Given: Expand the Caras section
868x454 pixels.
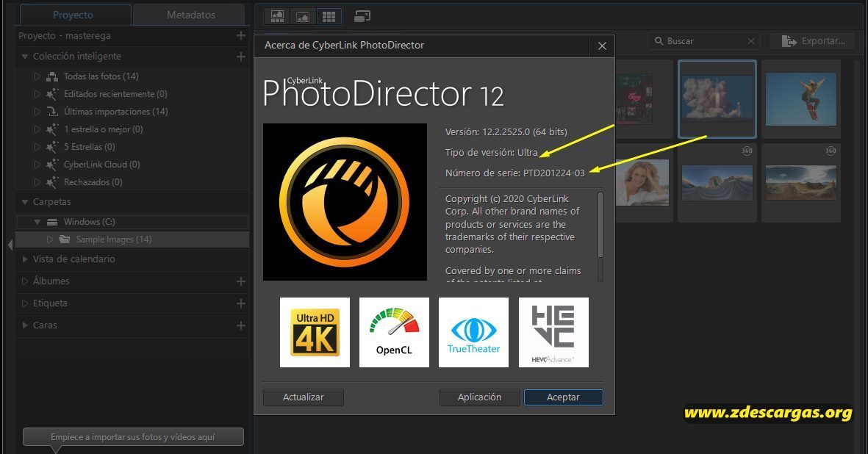Looking at the screenshot, I should click(25, 325).
